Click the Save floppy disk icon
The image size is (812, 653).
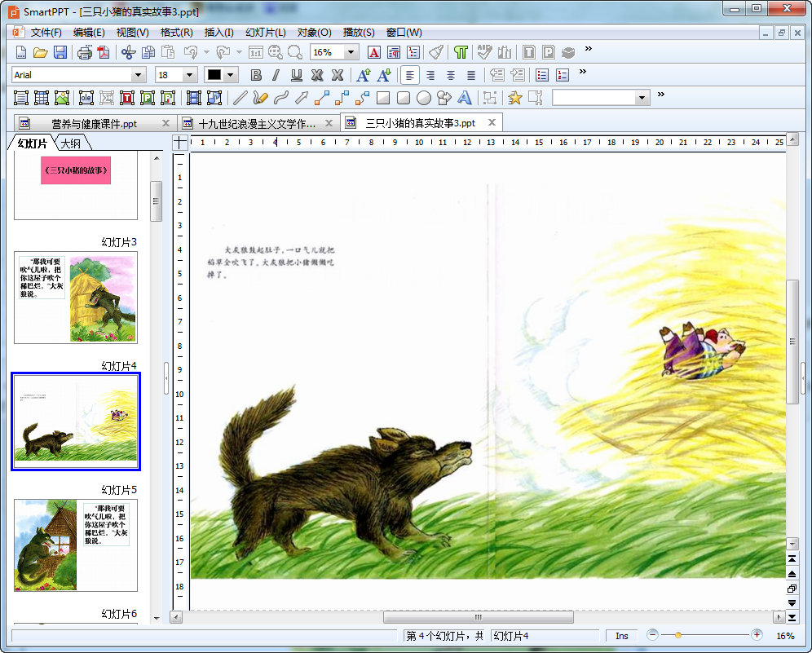60,52
